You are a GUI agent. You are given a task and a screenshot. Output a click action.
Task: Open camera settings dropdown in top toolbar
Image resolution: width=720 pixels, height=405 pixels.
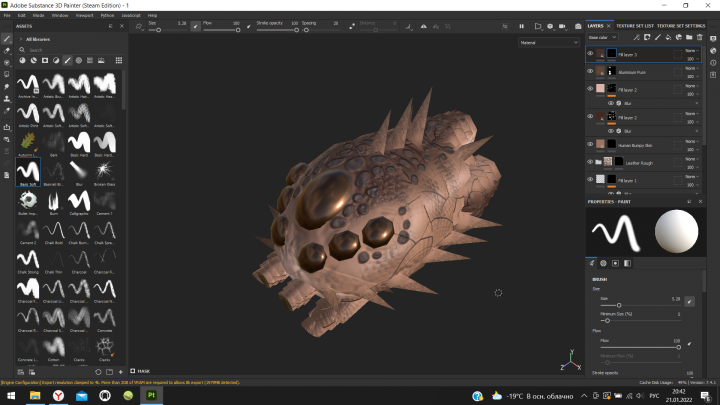point(563,26)
